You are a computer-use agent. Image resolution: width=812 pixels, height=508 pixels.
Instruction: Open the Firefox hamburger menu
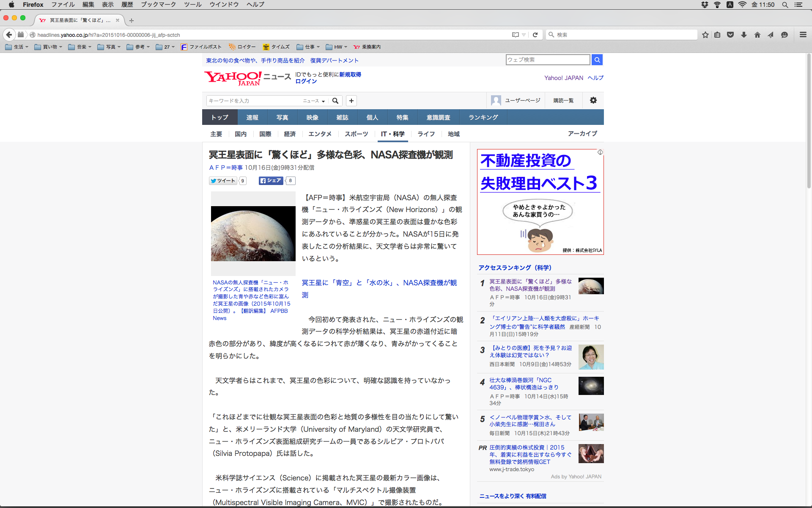click(803, 35)
